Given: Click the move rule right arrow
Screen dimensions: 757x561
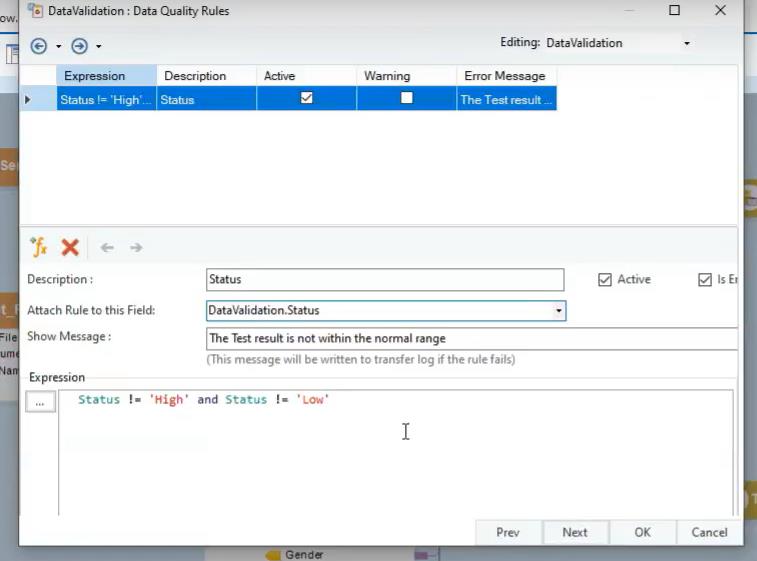Looking at the screenshot, I should click(136, 248).
